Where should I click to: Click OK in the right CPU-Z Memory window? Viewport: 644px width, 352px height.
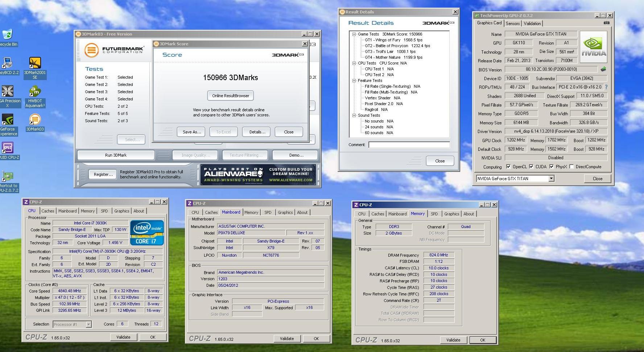483,340
